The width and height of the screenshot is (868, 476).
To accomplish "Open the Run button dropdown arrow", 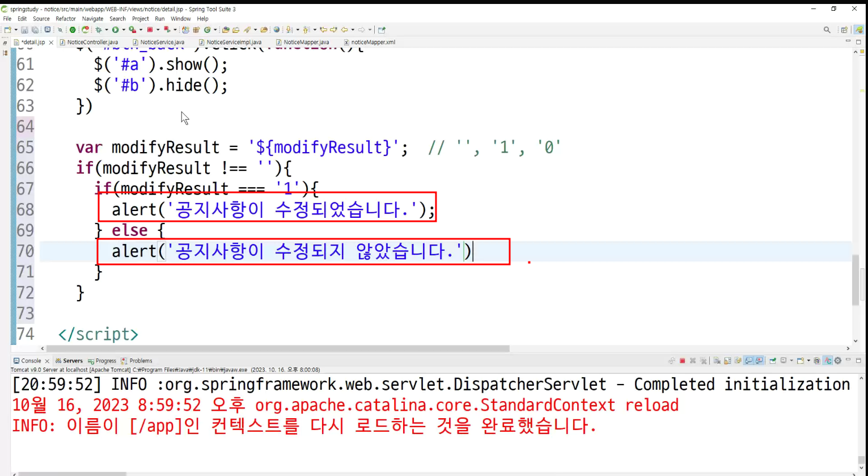I will pos(123,30).
